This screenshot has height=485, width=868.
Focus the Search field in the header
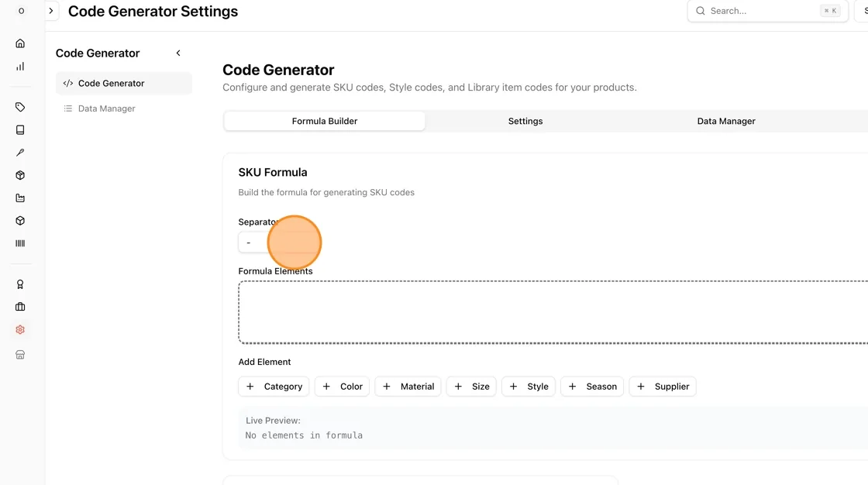768,11
